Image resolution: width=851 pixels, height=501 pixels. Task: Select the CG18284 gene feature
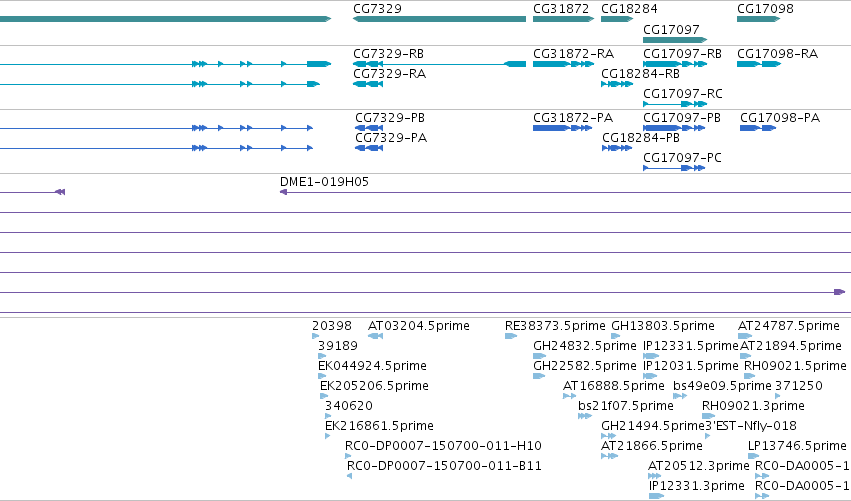[x=617, y=19]
